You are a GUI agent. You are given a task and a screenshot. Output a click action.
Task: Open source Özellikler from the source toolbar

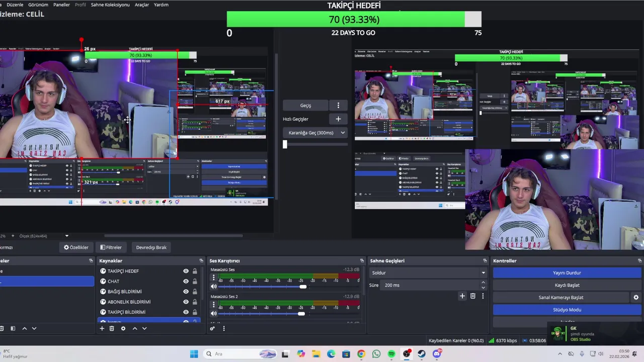point(76,247)
